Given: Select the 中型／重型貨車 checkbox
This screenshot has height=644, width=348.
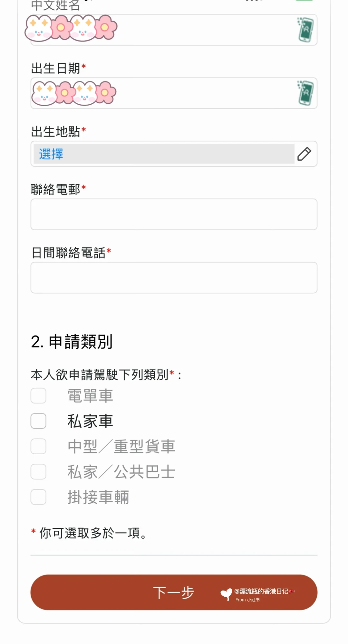Looking at the screenshot, I should tap(38, 447).
